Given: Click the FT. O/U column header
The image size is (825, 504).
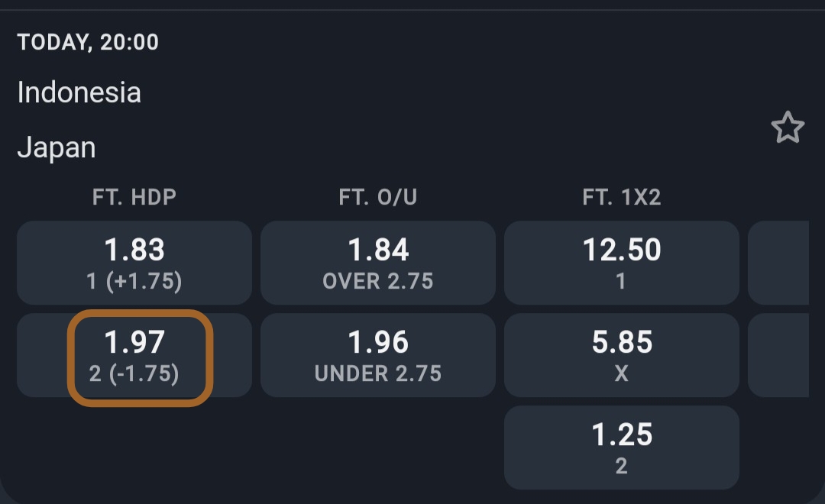Looking at the screenshot, I should (x=378, y=198).
